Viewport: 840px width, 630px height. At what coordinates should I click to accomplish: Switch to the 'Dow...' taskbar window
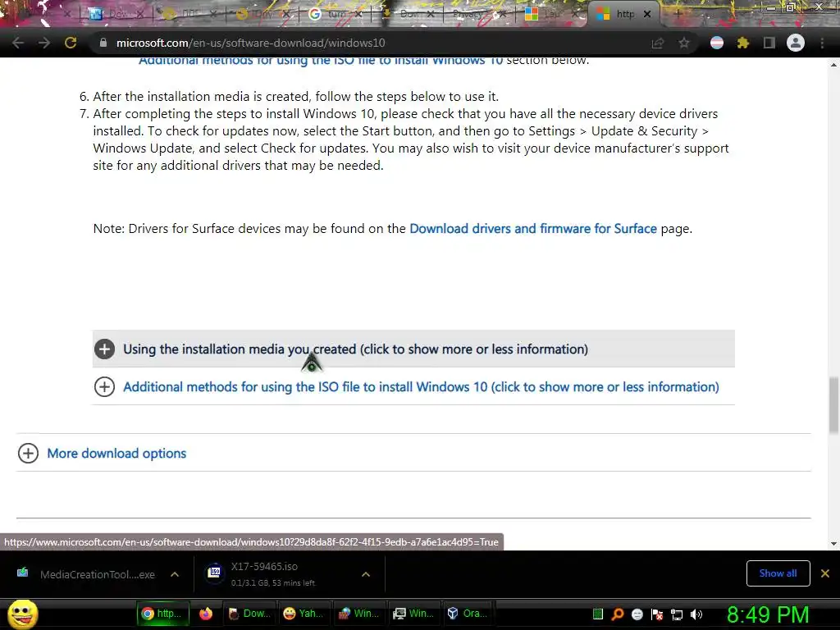click(x=249, y=614)
